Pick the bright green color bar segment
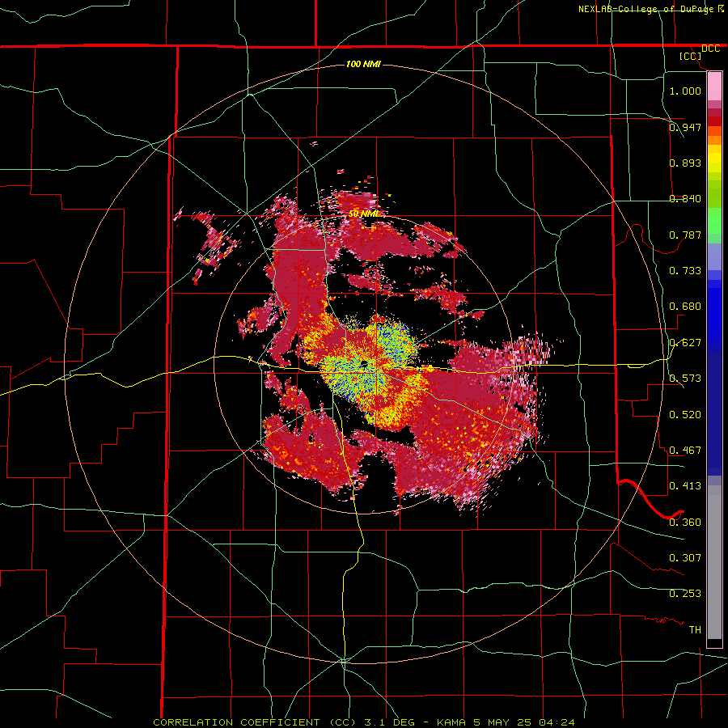Viewport: 728px width, 728px height. [714, 221]
